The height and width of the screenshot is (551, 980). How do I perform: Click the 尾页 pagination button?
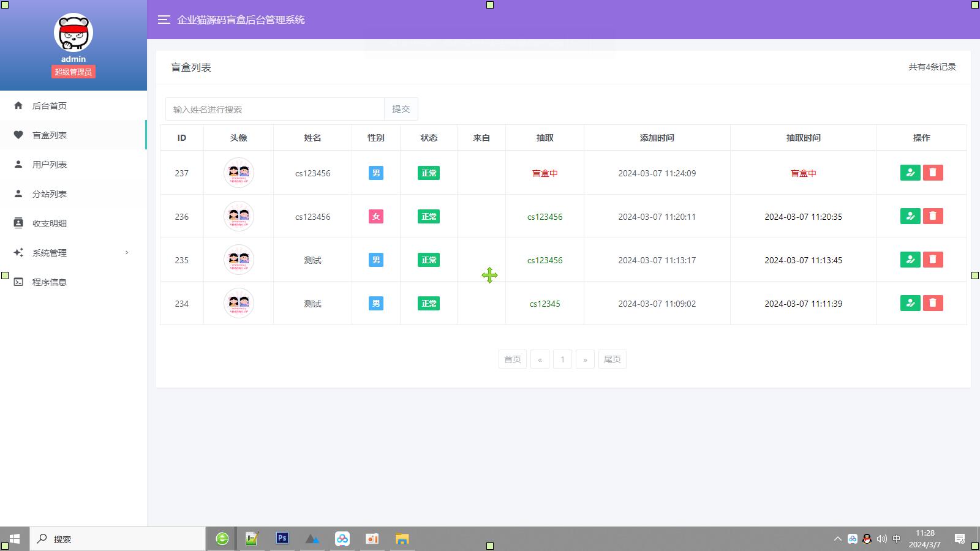coord(612,359)
